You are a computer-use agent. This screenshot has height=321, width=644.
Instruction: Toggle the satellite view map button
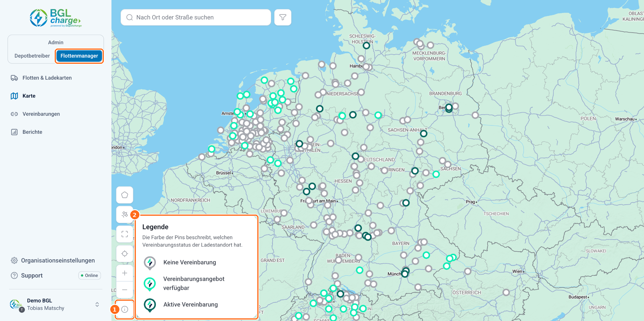125,214
